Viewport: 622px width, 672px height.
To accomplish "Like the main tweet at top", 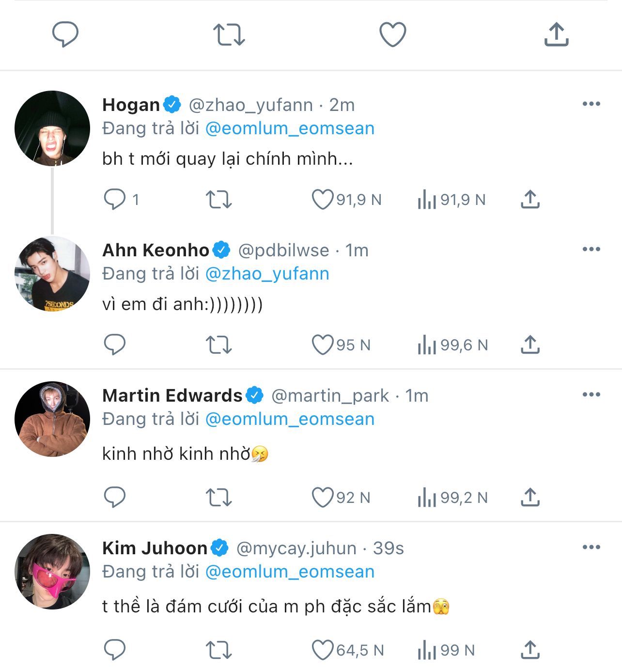I will pos(392,34).
